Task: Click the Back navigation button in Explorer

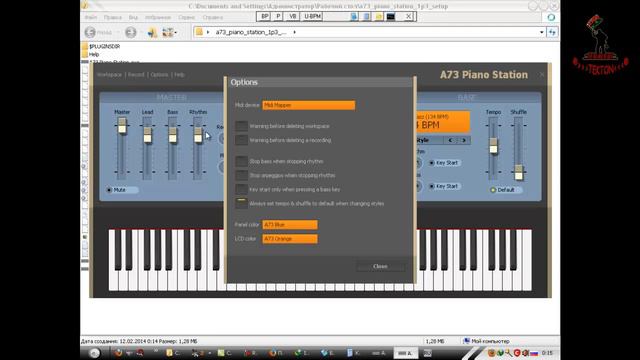Action: point(98,32)
